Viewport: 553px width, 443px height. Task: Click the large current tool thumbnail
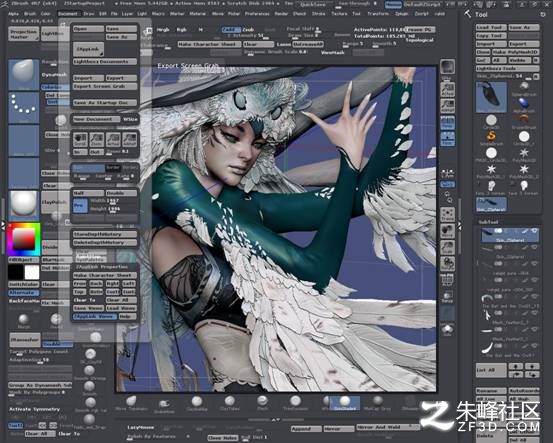coord(491,97)
